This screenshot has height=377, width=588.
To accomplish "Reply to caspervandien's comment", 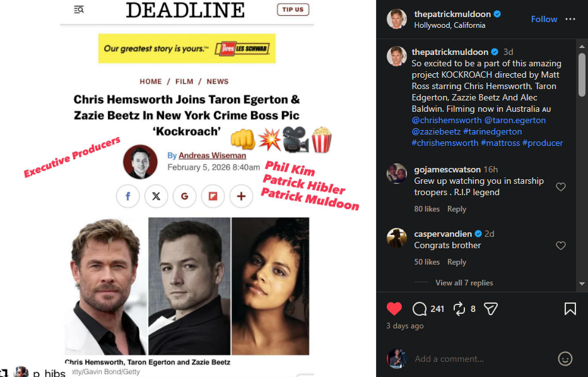I will point(456,262).
